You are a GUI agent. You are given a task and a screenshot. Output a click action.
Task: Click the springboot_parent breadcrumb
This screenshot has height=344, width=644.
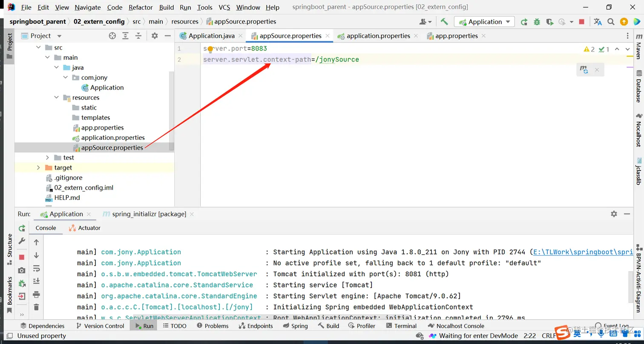(38, 21)
